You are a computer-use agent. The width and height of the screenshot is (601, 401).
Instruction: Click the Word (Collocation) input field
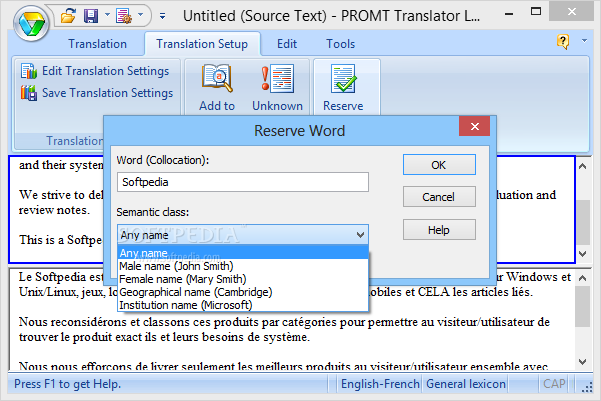[x=243, y=182]
